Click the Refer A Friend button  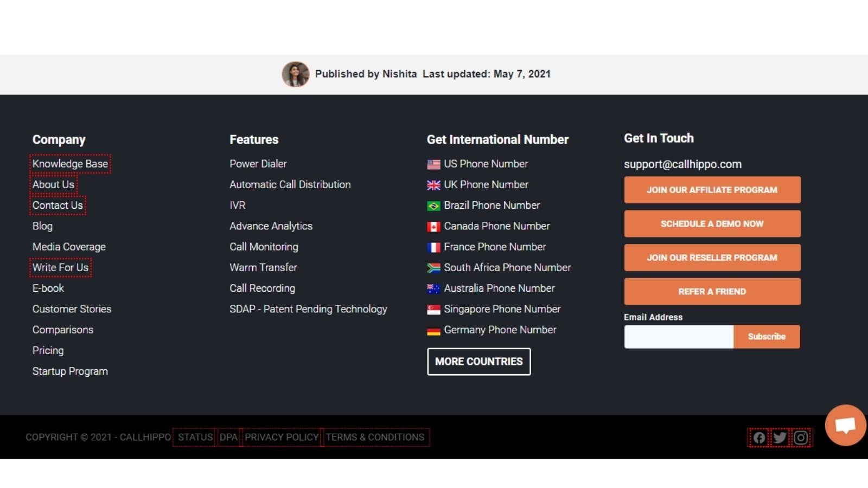pyautogui.click(x=712, y=292)
